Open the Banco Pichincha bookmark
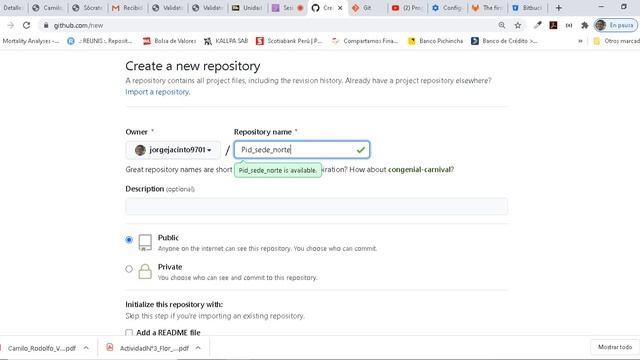Viewport: 640px width, 360px height. pyautogui.click(x=436, y=41)
